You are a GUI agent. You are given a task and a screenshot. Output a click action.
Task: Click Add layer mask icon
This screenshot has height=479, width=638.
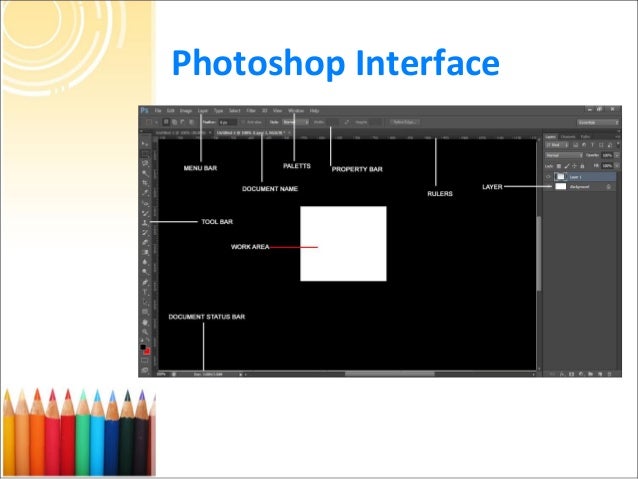tap(572, 374)
